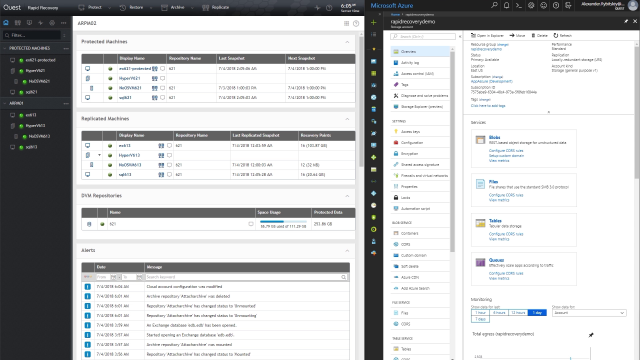Open the Show data for Account dropdown
Viewport: 640px width, 360px height.
(589, 313)
